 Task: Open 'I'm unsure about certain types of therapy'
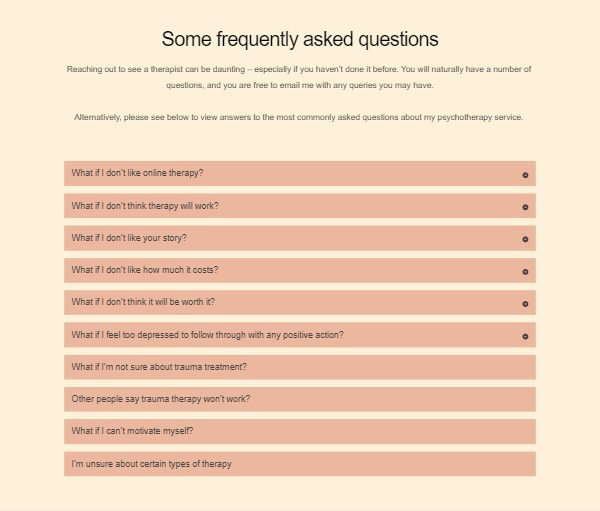[x=300, y=464]
